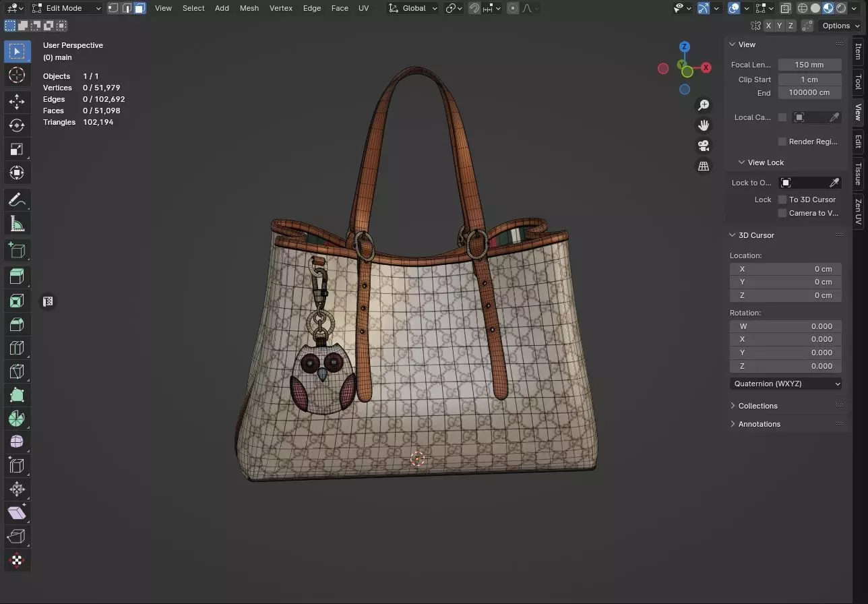Screen dimensions: 868x604
Task: Click the viewport zoom magnifier gizmo
Action: (704, 105)
